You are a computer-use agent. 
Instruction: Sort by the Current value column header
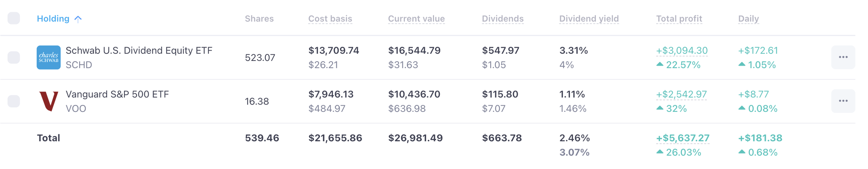pos(416,19)
